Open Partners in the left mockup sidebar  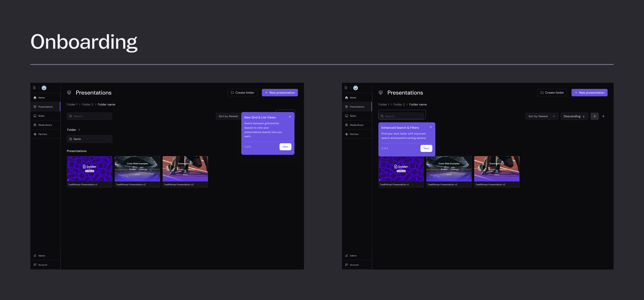[x=43, y=134]
